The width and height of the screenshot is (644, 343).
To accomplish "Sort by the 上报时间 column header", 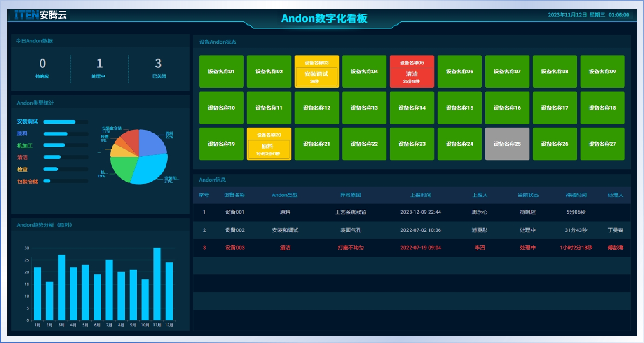I will point(420,195).
